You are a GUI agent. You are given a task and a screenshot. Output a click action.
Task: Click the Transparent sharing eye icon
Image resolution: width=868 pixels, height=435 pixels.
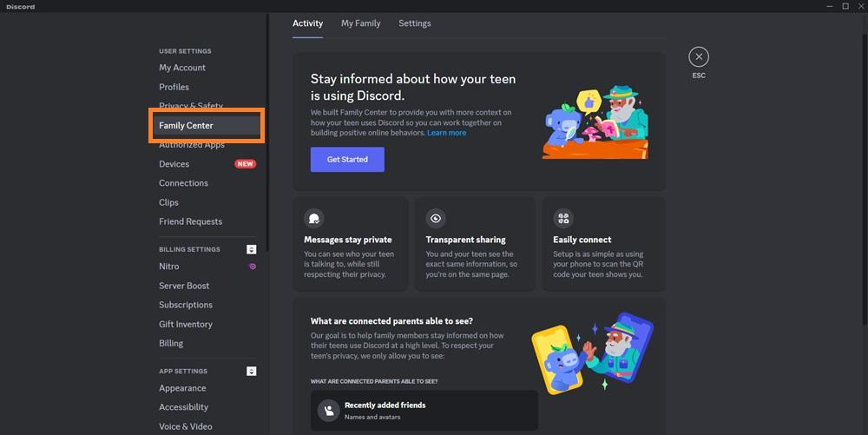(x=436, y=218)
